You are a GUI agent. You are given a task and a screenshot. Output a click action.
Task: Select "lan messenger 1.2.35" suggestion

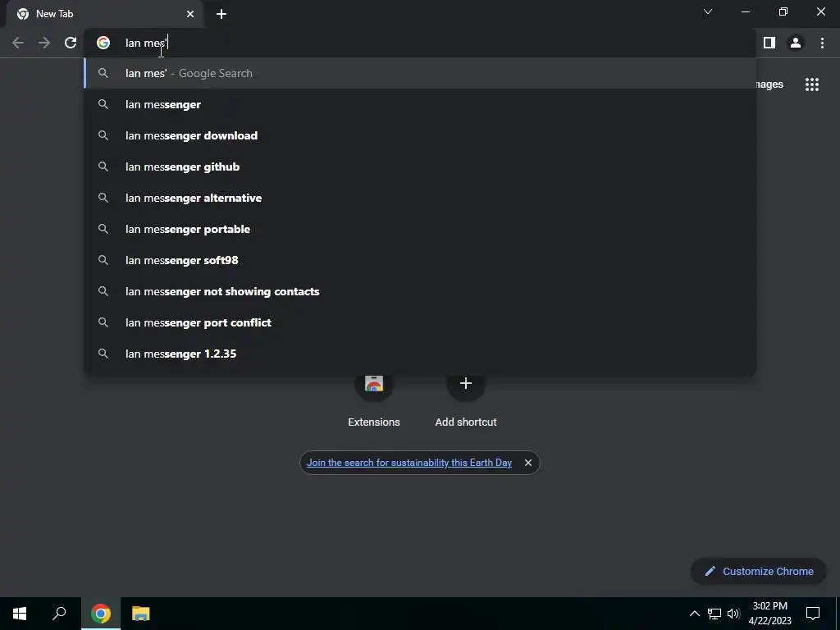(x=420, y=354)
